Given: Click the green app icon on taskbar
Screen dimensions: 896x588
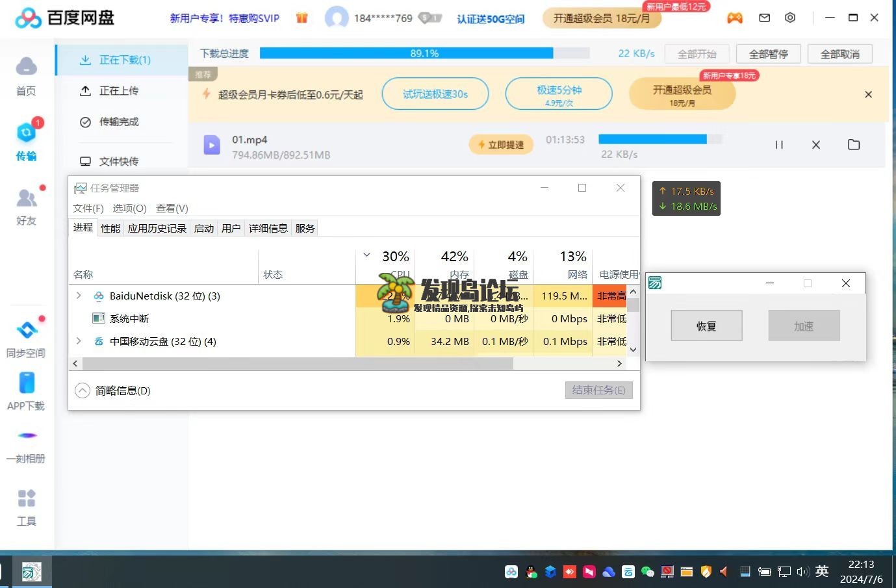Looking at the screenshot, I should click(31, 572).
